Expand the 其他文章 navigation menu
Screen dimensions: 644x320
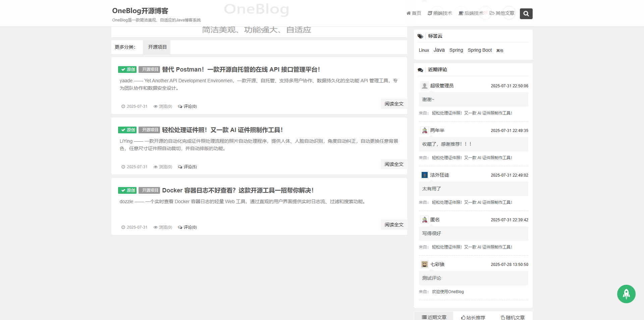coord(502,13)
